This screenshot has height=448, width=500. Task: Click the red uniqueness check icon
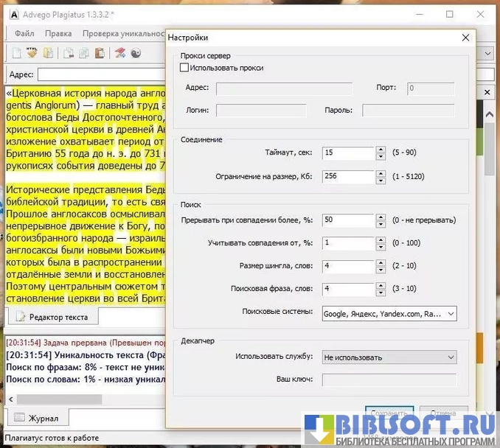click(x=120, y=53)
